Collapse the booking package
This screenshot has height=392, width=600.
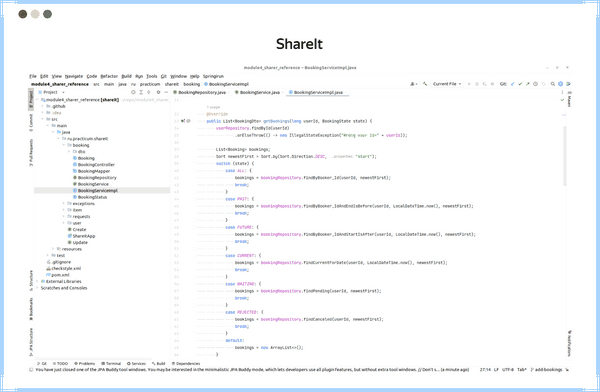64,145
